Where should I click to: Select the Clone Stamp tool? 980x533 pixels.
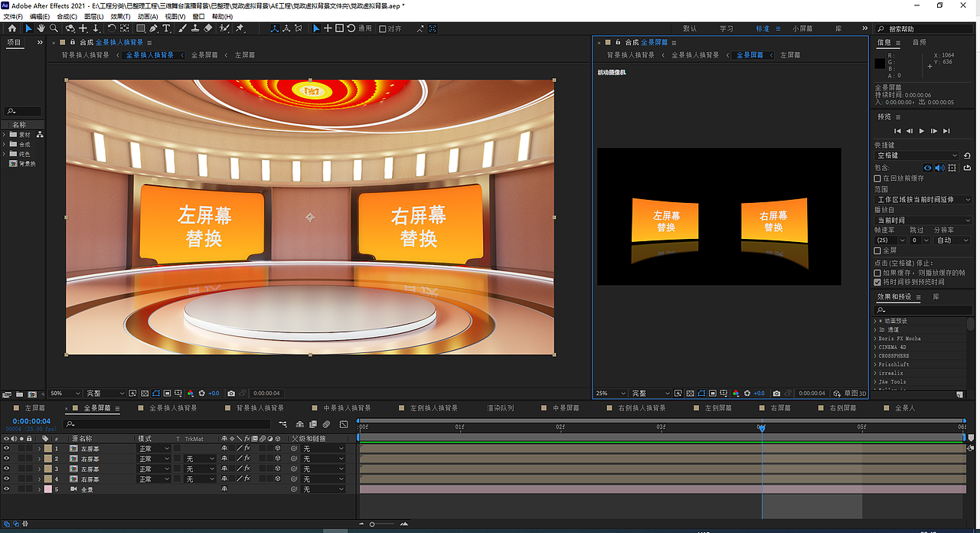(x=195, y=28)
